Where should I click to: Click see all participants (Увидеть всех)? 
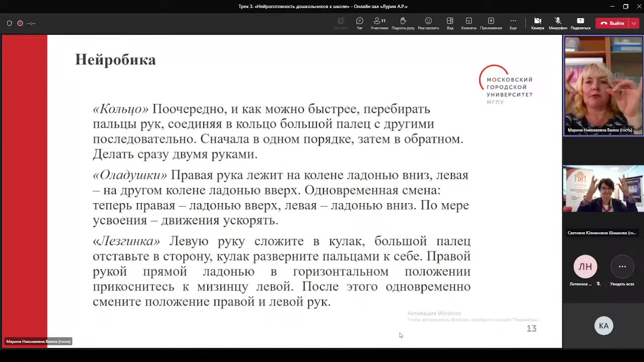(622, 267)
